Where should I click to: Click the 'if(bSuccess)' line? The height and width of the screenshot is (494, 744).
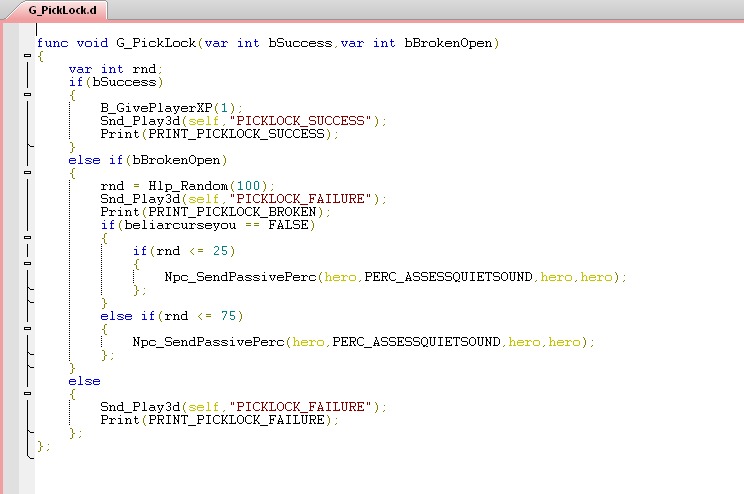pyautogui.click(x=116, y=82)
